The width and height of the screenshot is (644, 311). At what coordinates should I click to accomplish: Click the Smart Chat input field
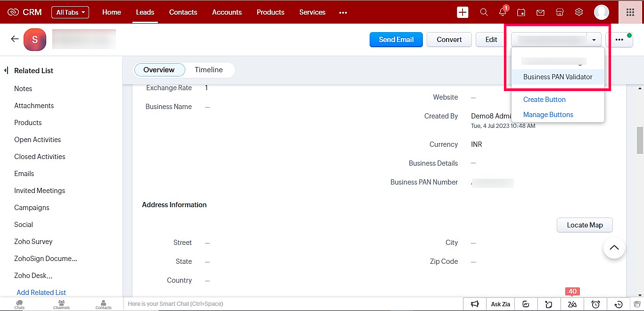point(293,304)
